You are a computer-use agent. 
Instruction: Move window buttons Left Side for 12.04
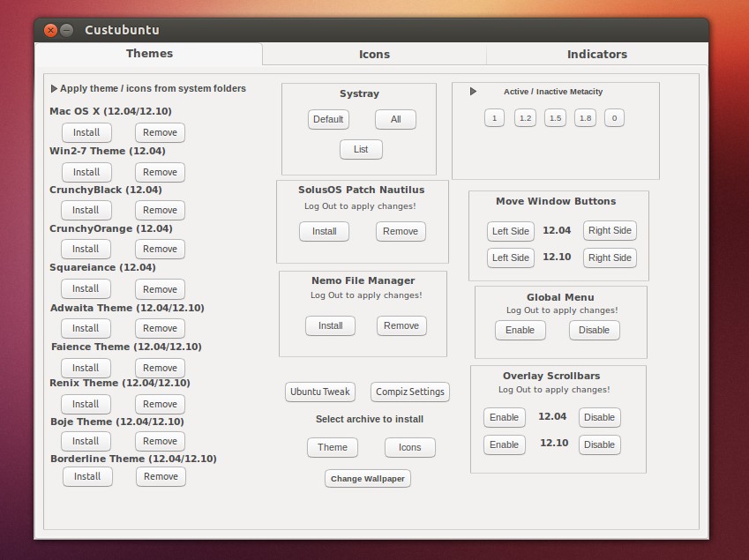pyautogui.click(x=511, y=231)
